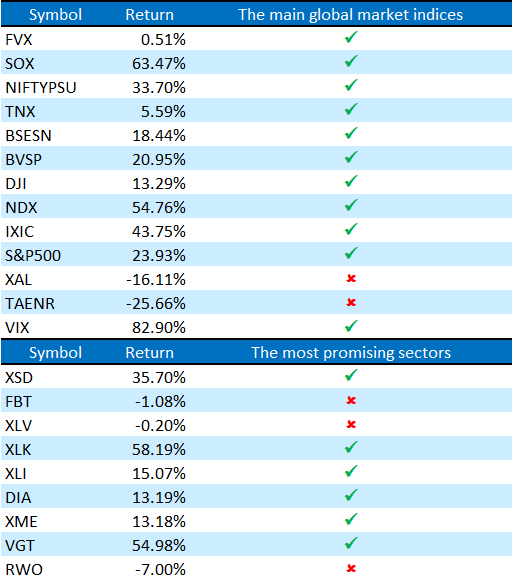Screen dimensions: 513x578
Task: Click the green checkmark in the XLK row
Action: (351, 447)
